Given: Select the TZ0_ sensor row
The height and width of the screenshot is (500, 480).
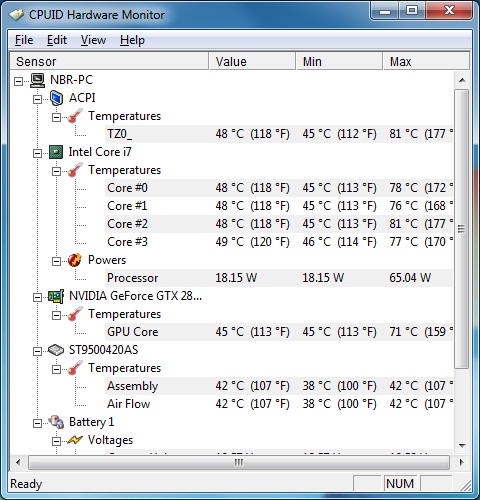Looking at the screenshot, I should click(278, 134).
